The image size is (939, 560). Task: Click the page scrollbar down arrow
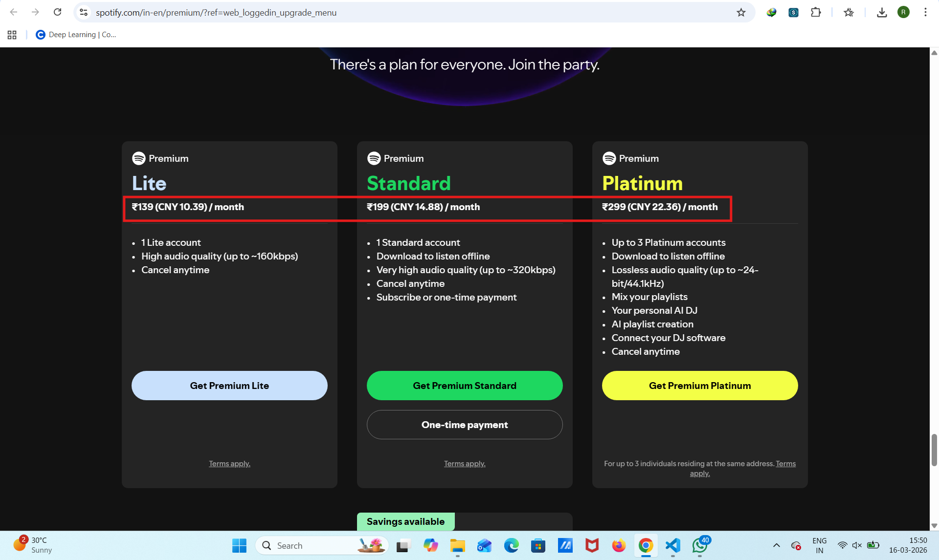[934, 526]
